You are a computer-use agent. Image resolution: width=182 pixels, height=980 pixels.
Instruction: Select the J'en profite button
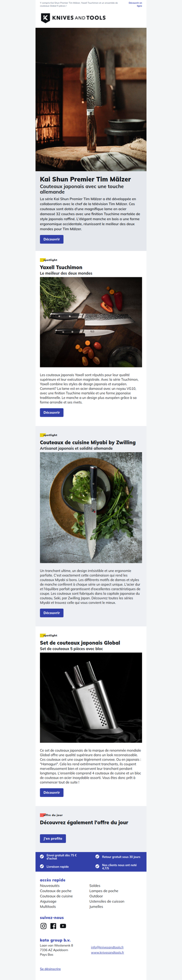click(53, 838)
